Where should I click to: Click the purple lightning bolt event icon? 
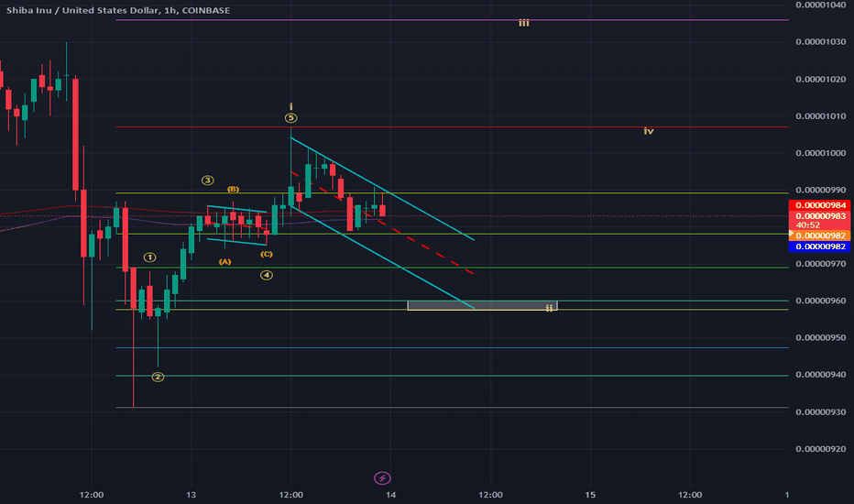pyautogui.click(x=382, y=477)
